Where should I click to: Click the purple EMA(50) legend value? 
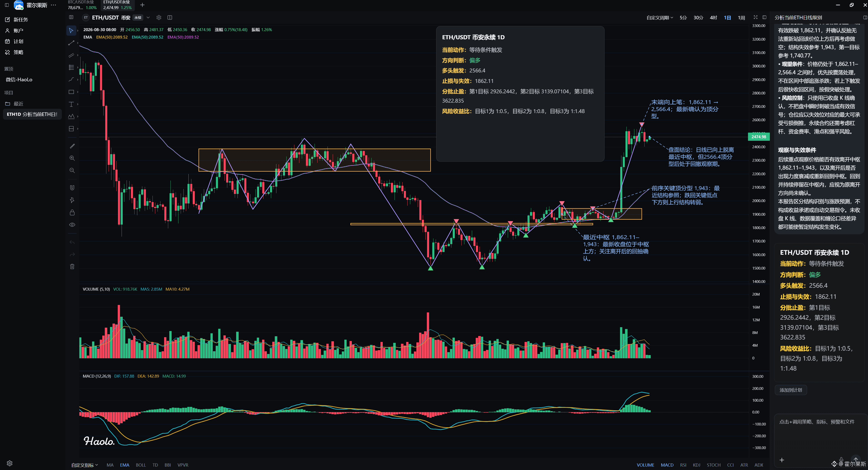[183, 37]
